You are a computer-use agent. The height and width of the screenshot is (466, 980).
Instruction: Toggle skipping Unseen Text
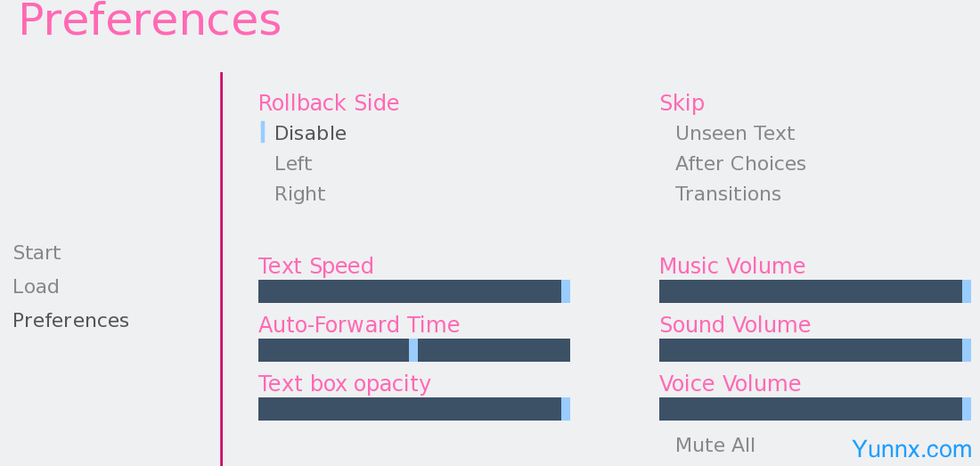point(734,134)
